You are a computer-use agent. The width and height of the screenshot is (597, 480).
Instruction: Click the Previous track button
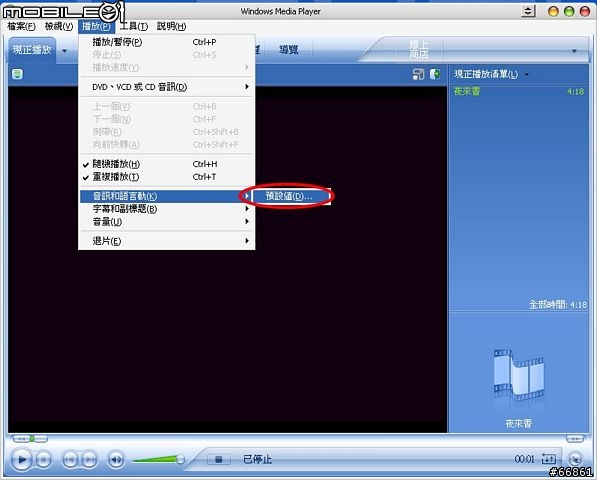point(70,460)
